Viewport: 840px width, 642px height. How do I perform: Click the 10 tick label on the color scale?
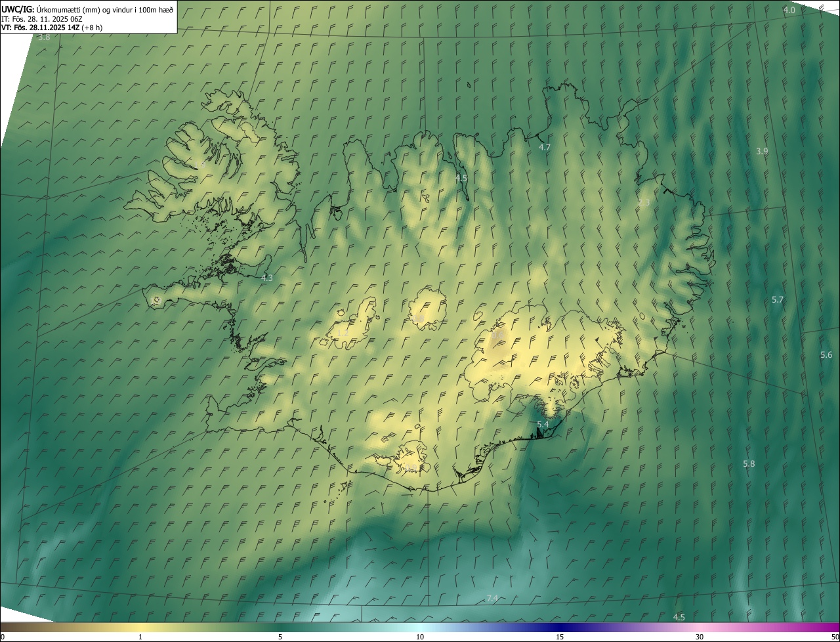(x=420, y=637)
